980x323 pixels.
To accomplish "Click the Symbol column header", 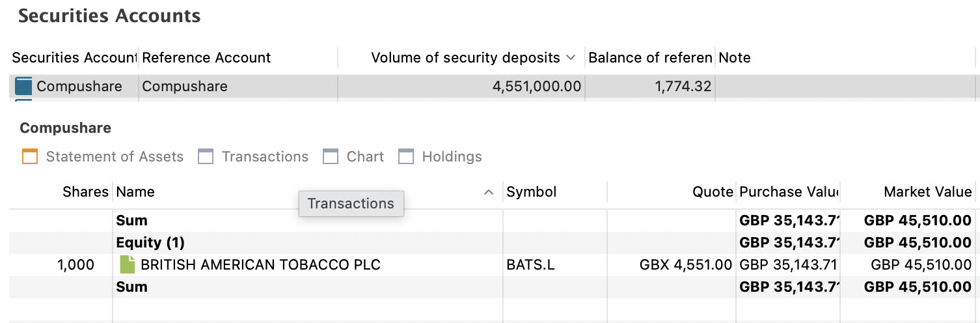I will [x=532, y=192].
